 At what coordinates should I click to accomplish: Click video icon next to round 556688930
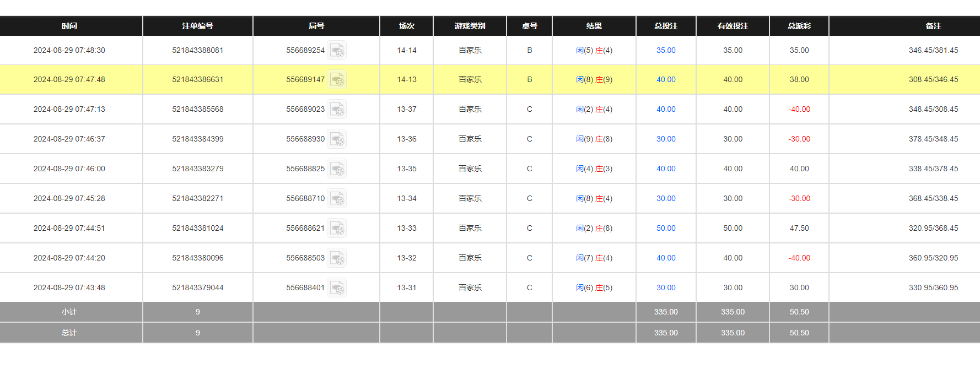point(337,139)
